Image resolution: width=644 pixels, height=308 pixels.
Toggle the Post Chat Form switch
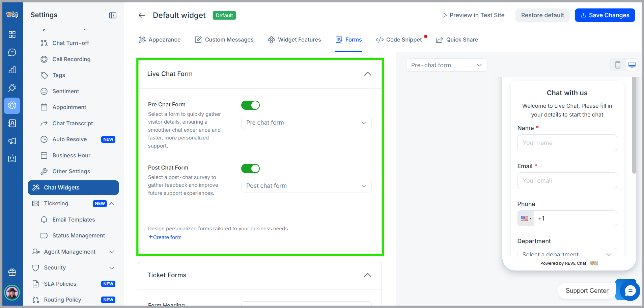coord(250,169)
